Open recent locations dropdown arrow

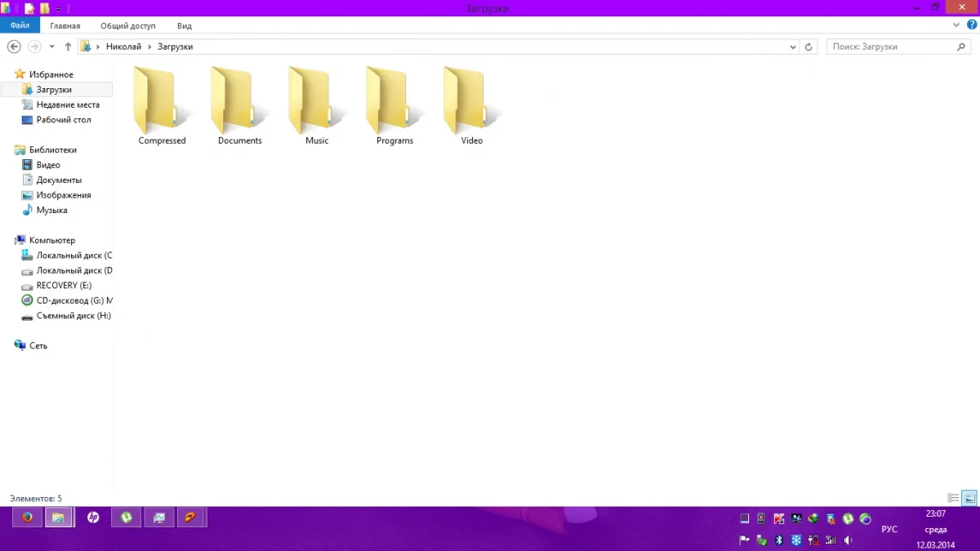click(52, 47)
